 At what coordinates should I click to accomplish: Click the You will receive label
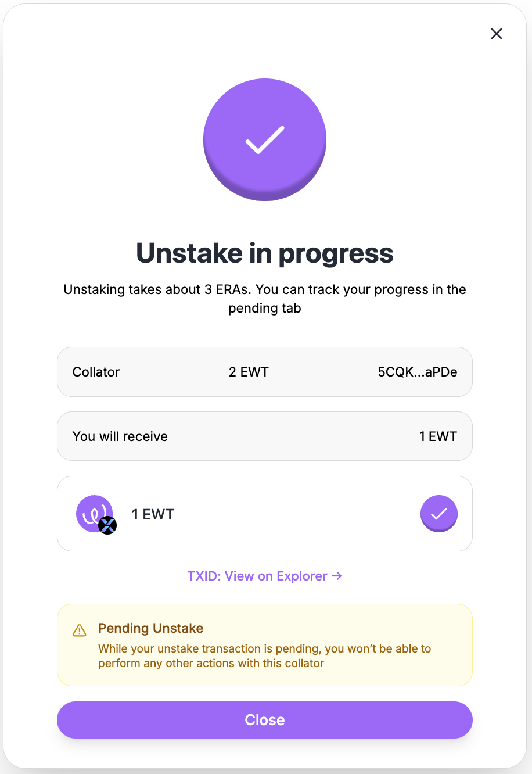120,436
